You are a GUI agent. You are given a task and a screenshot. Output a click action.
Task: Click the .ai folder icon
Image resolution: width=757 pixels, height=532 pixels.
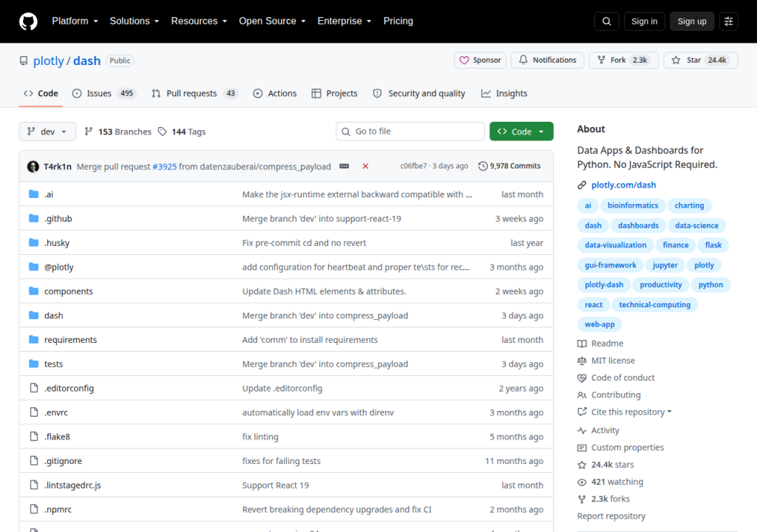(x=33, y=194)
